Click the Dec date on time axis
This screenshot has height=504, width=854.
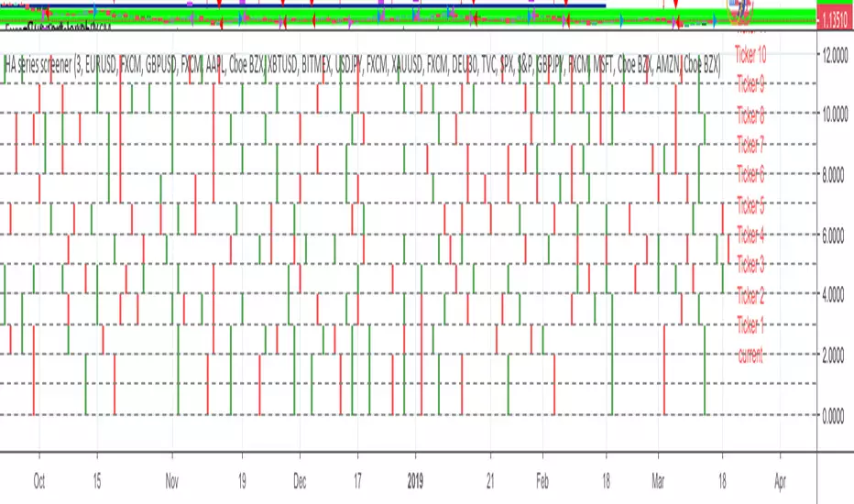click(300, 481)
